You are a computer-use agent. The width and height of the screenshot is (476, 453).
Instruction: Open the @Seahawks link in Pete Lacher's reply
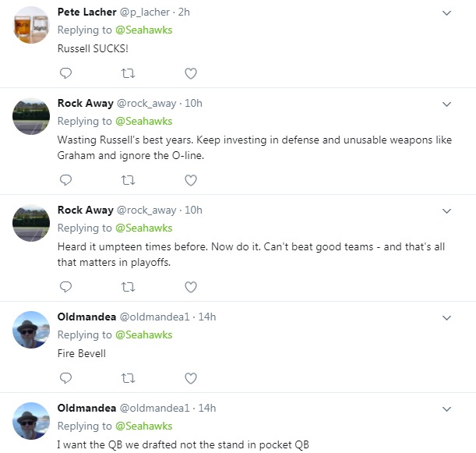[144, 30]
